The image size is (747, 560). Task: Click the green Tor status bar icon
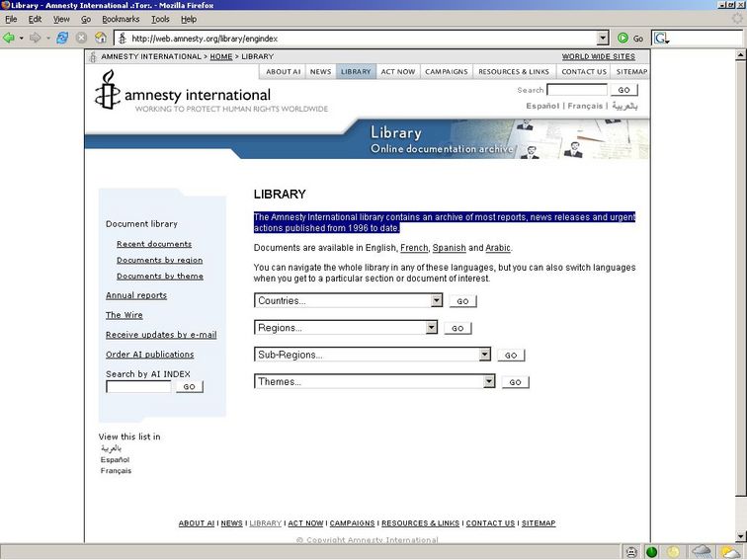652,552
